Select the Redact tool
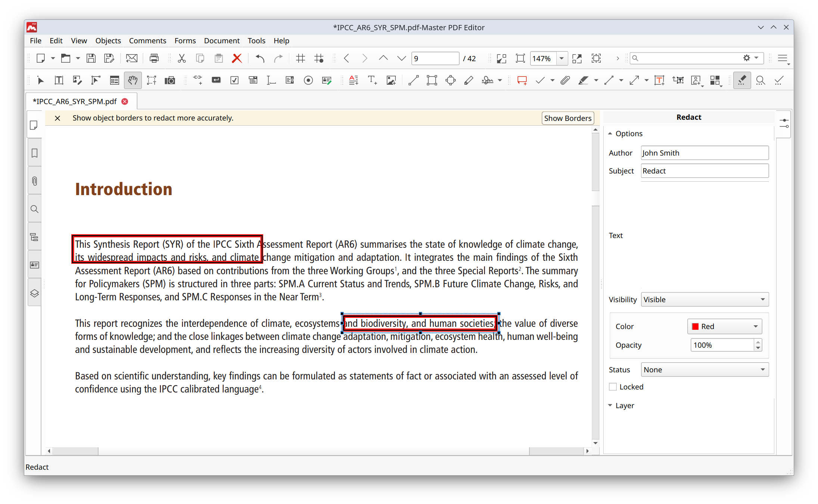The image size is (818, 504). tap(742, 80)
